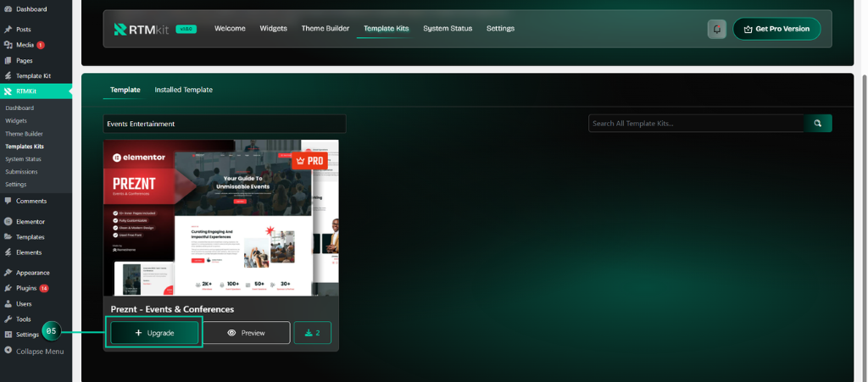Viewport: 868px width, 382px height.
Task: Open Theme Builder submenu link
Action: click(24, 134)
